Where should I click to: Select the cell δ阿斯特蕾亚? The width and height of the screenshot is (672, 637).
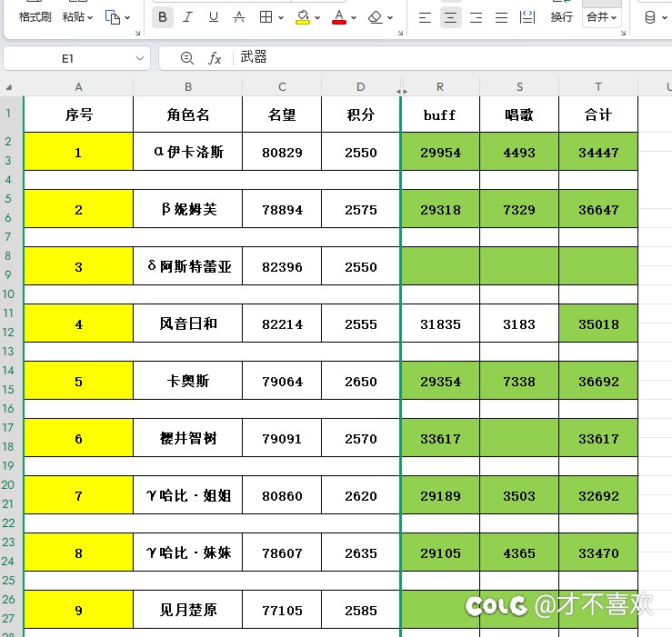pyautogui.click(x=187, y=266)
